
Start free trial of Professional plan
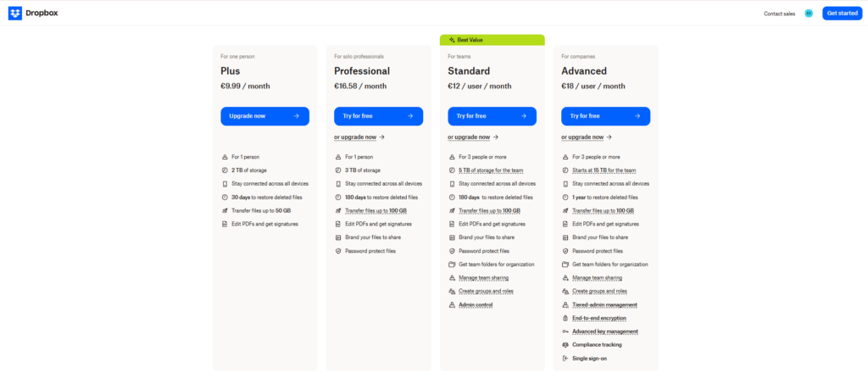(x=378, y=116)
